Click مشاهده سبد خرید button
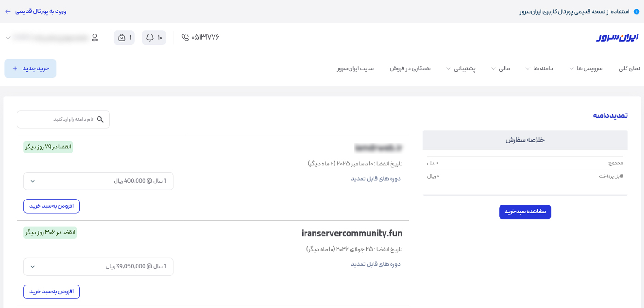Screen dimensions: 644x308 (525, 212)
